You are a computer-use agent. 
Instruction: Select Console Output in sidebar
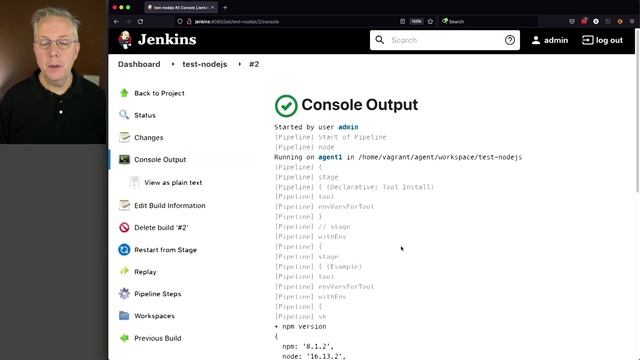(160, 160)
